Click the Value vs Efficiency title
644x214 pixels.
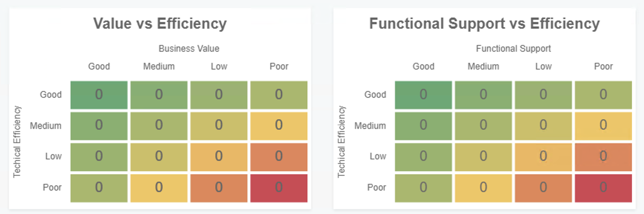(160, 23)
